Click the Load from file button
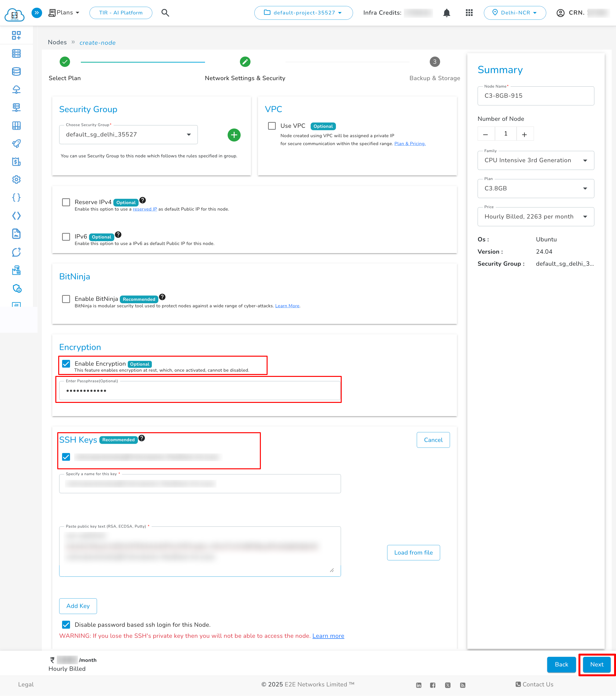The height and width of the screenshot is (696, 616). (x=413, y=553)
